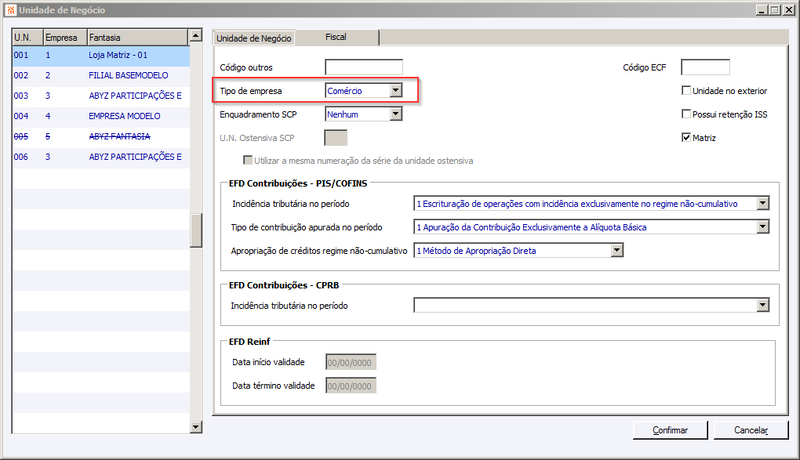
Task: Toggle Utilizar a mesma numeração da série checkbox
Action: (x=248, y=160)
